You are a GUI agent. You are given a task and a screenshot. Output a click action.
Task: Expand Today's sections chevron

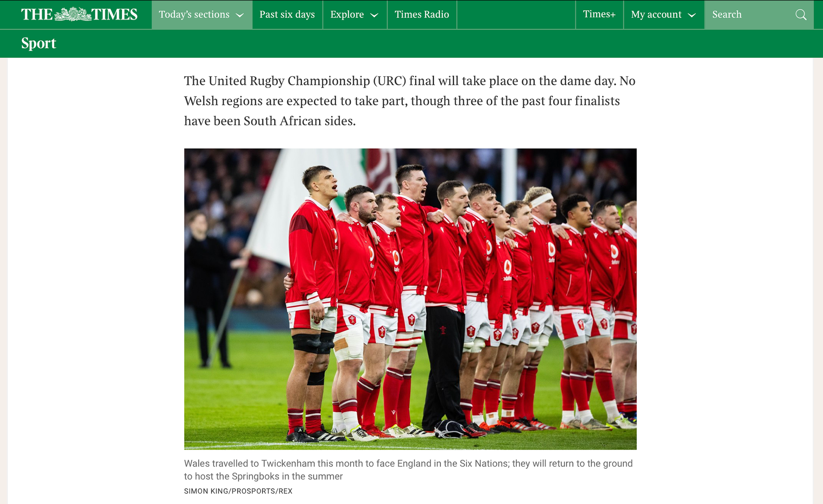[240, 15]
